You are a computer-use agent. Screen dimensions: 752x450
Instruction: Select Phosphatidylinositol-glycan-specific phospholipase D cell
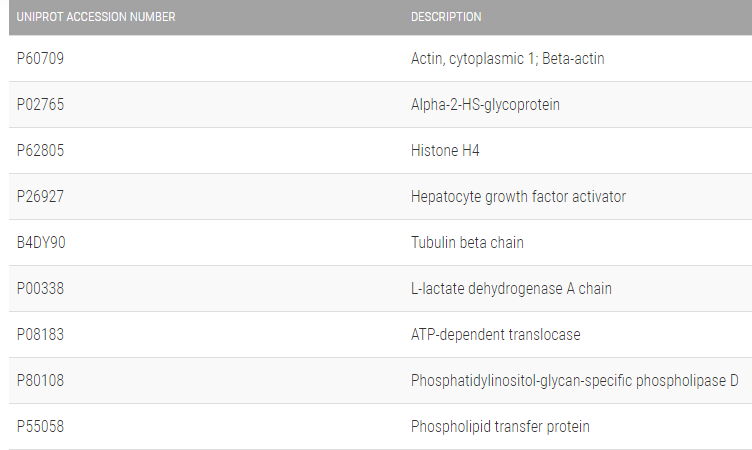pos(574,381)
